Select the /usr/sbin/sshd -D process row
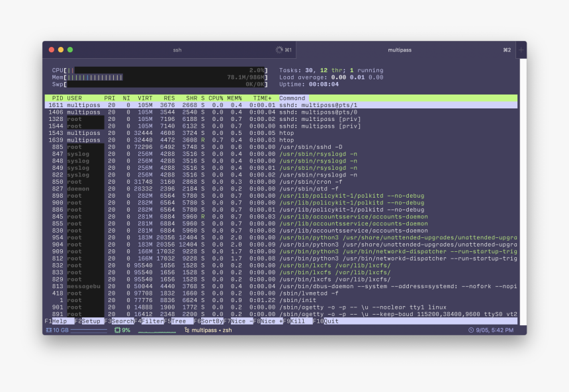The height and width of the screenshot is (392, 569). pos(281,147)
